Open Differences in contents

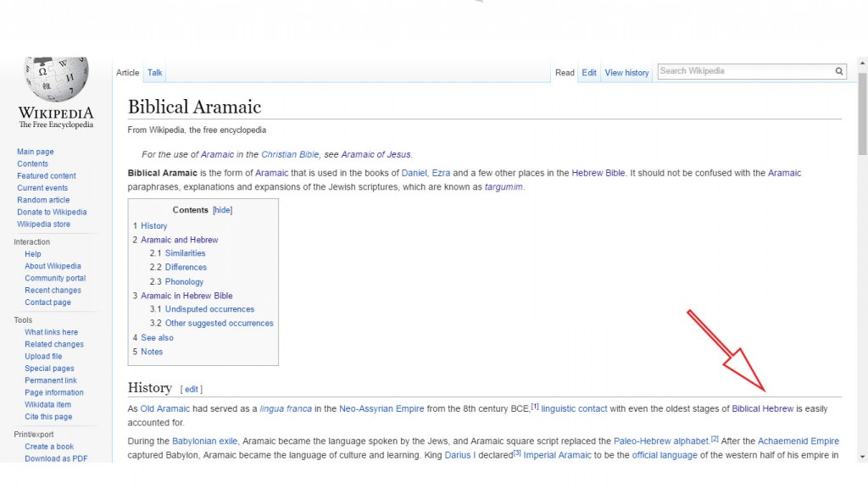point(186,267)
